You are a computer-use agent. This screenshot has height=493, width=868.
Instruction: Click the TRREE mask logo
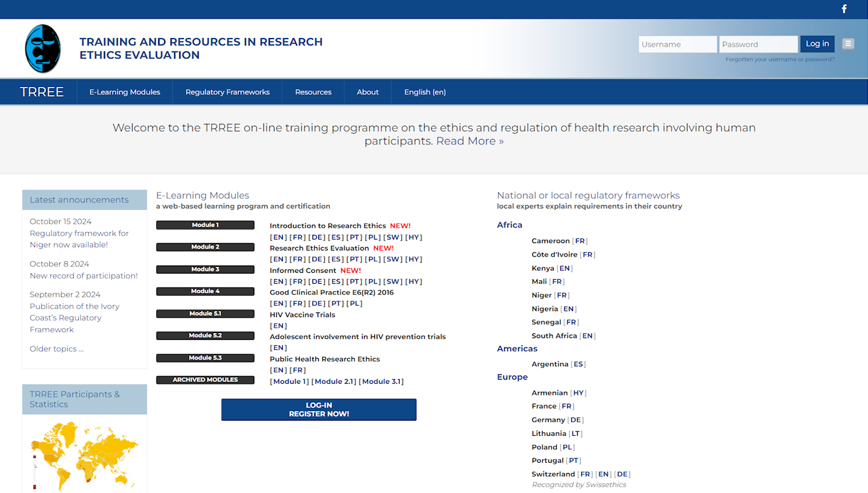pos(43,48)
